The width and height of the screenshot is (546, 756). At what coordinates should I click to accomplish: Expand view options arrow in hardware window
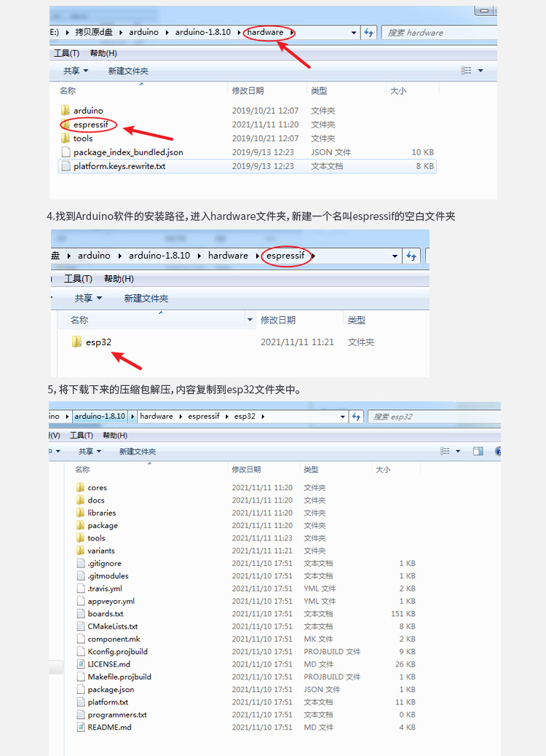coord(480,71)
